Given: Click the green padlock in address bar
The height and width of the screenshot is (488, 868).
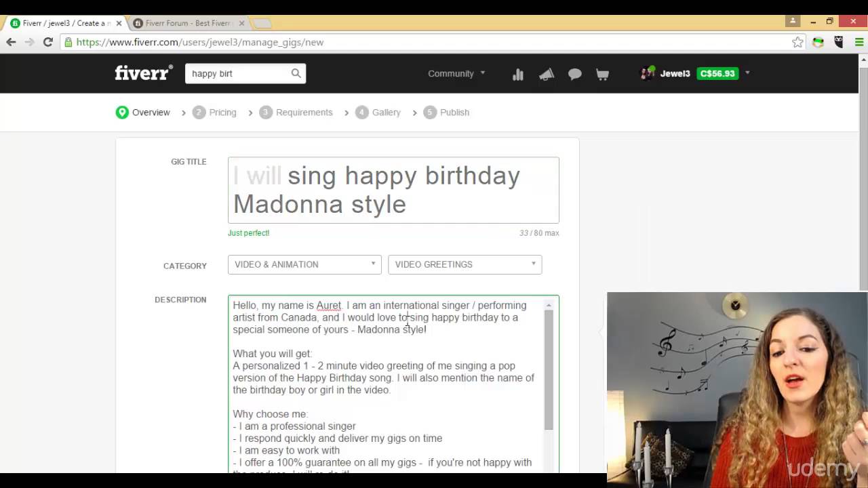Looking at the screenshot, I should [x=68, y=42].
